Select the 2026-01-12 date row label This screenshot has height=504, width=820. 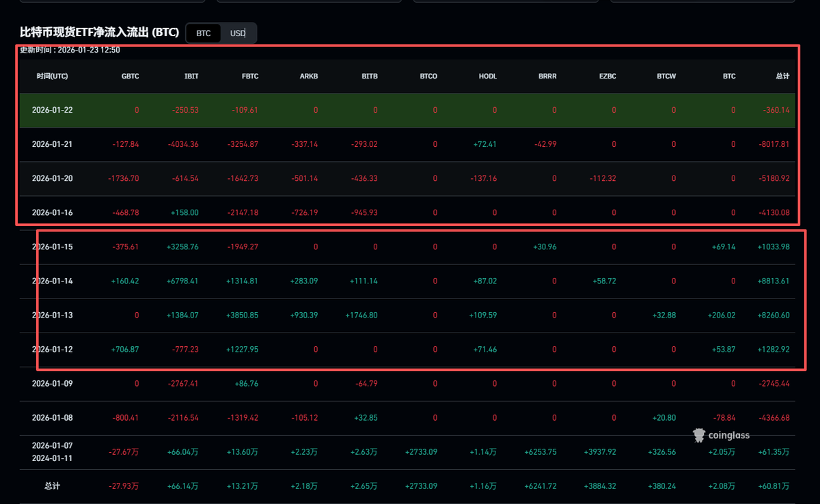coord(52,349)
